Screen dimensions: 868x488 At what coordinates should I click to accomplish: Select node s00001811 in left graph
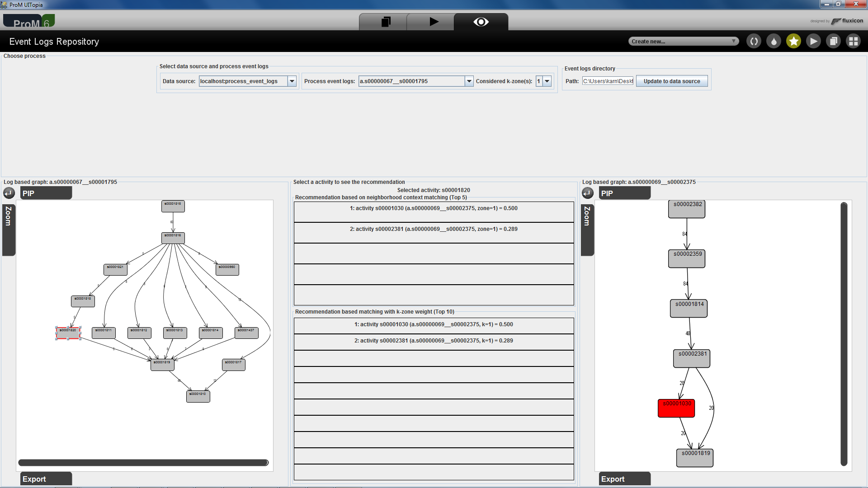click(104, 333)
